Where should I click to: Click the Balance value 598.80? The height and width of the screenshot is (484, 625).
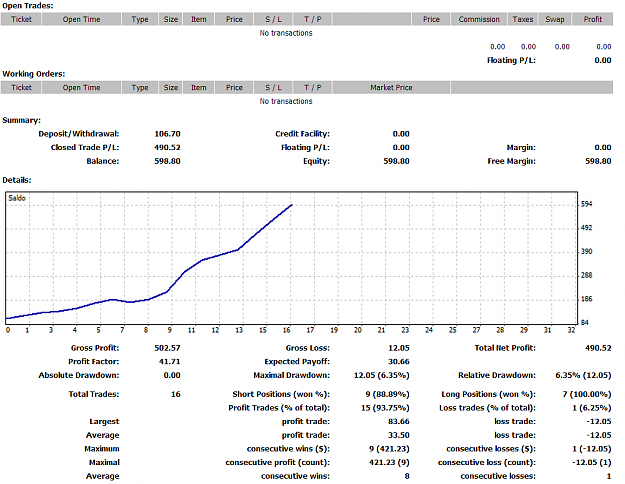[167, 161]
